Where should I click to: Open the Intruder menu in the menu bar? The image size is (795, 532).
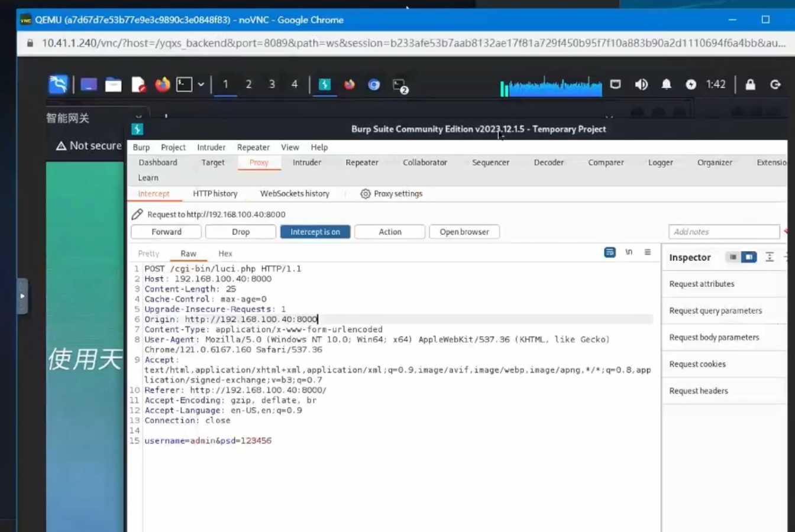tap(211, 147)
